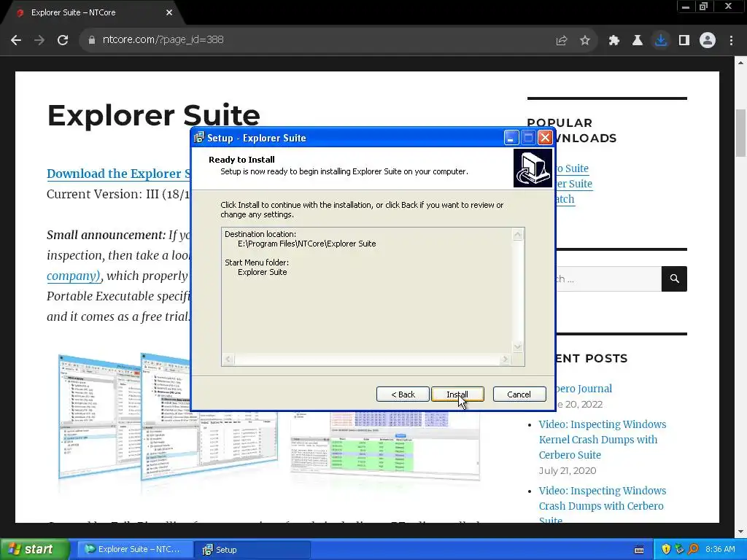Close the Setup - Explorer Suite dialog
Image resolution: width=747 pixels, height=560 pixels.
coord(545,138)
